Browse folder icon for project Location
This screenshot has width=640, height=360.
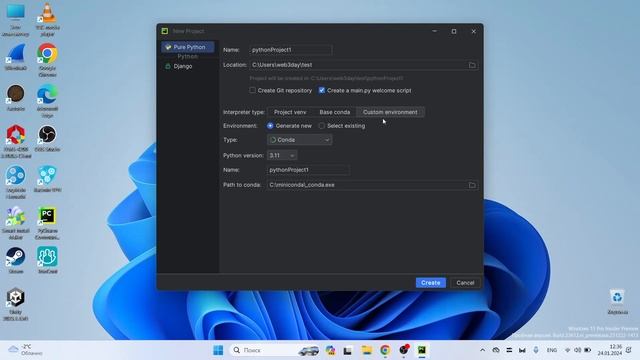pos(472,65)
